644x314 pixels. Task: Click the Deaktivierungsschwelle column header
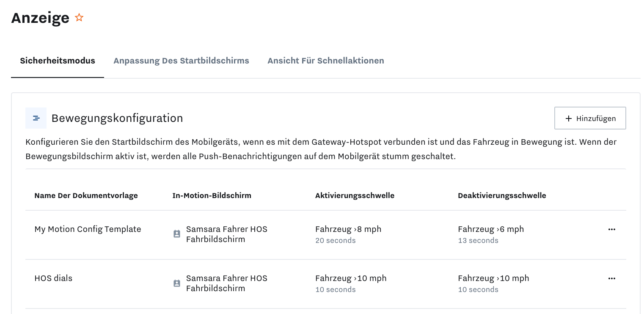pyautogui.click(x=502, y=196)
